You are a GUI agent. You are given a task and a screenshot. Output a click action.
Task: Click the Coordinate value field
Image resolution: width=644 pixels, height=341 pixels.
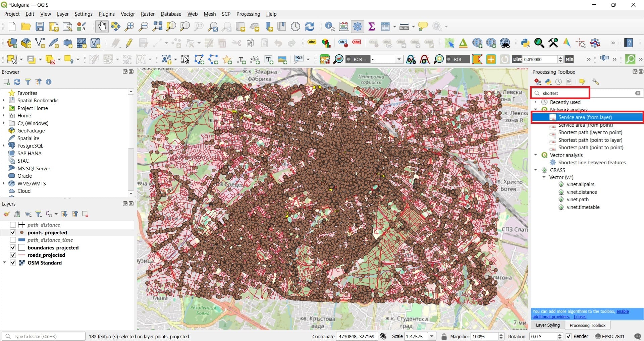coord(357,336)
